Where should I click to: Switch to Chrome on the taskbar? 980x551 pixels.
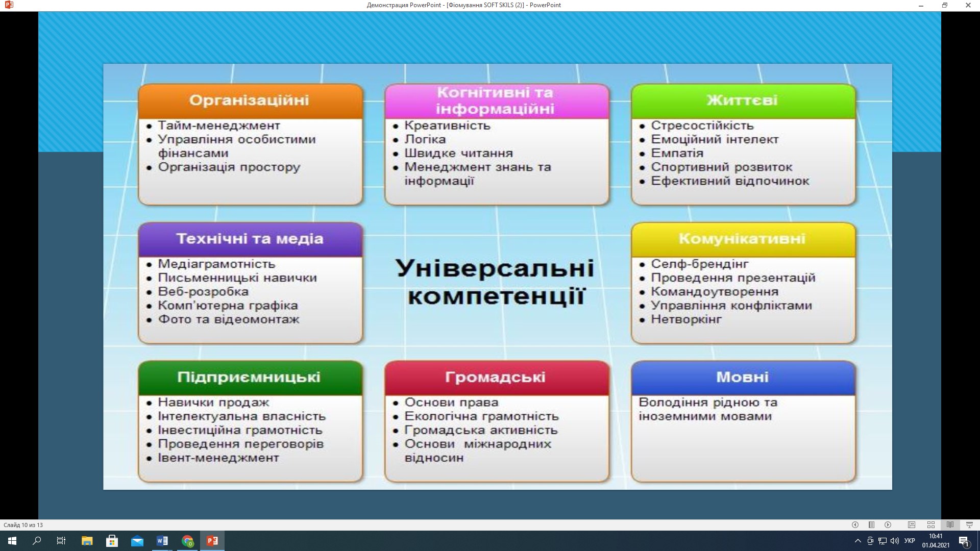187,541
